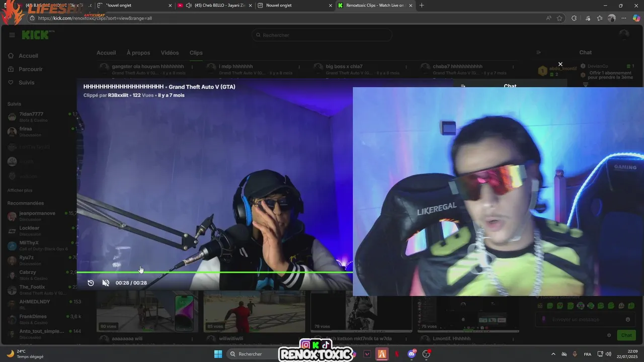
Task: Open options for 'big boss x chla7' clip
Action: 406,67
